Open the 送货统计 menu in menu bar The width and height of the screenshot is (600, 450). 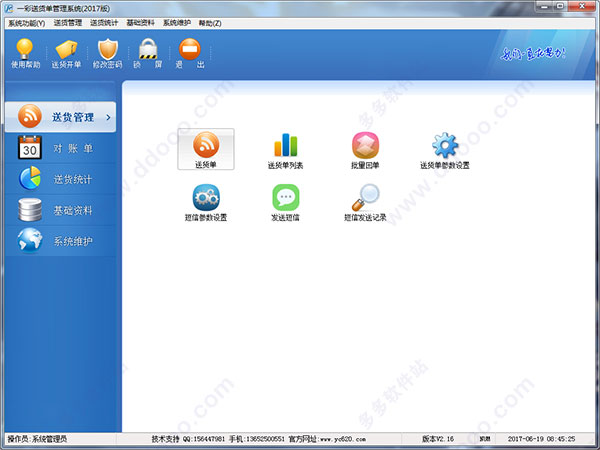coord(104,23)
